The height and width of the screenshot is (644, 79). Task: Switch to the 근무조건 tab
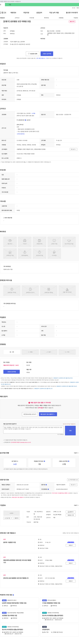[17, 18]
